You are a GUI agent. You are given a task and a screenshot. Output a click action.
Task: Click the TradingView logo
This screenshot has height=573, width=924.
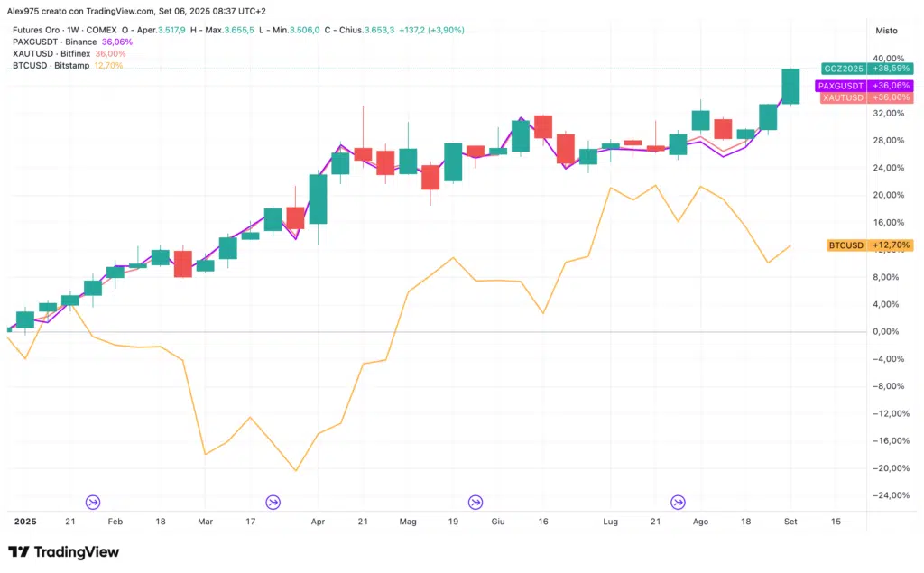pyautogui.click(x=63, y=552)
